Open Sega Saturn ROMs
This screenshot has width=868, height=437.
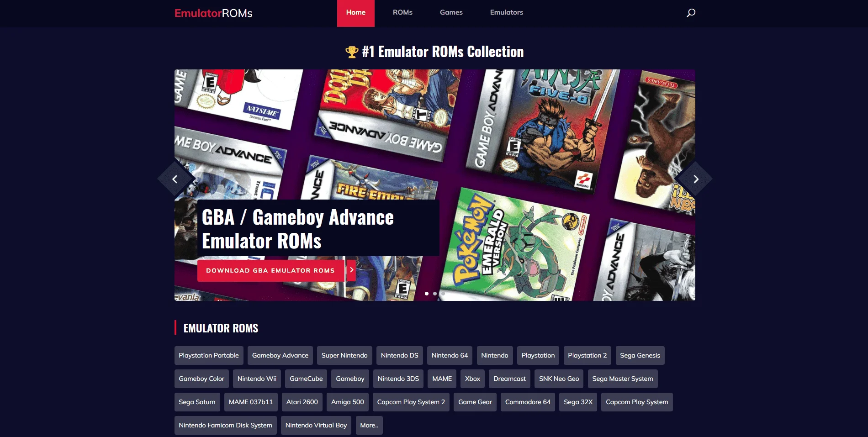coord(197,402)
